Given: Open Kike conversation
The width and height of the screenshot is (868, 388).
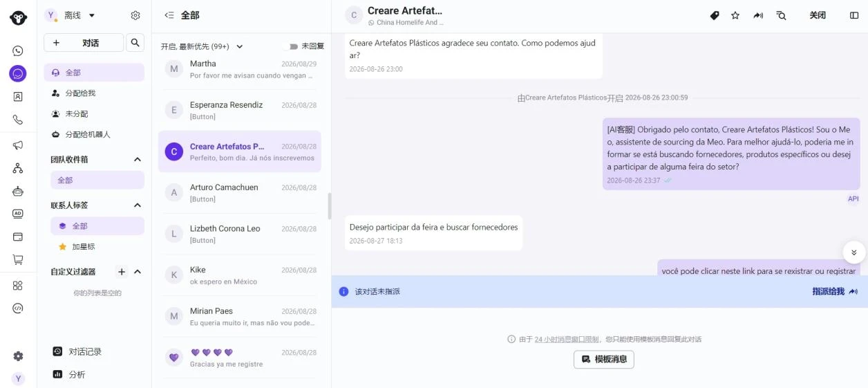Looking at the screenshot, I should [240, 275].
